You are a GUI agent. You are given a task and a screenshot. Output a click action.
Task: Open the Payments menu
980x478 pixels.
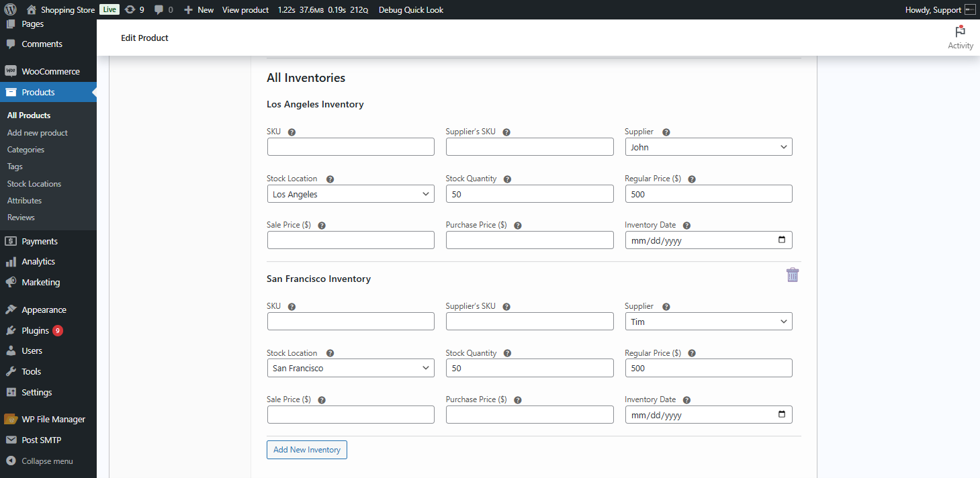click(48, 241)
